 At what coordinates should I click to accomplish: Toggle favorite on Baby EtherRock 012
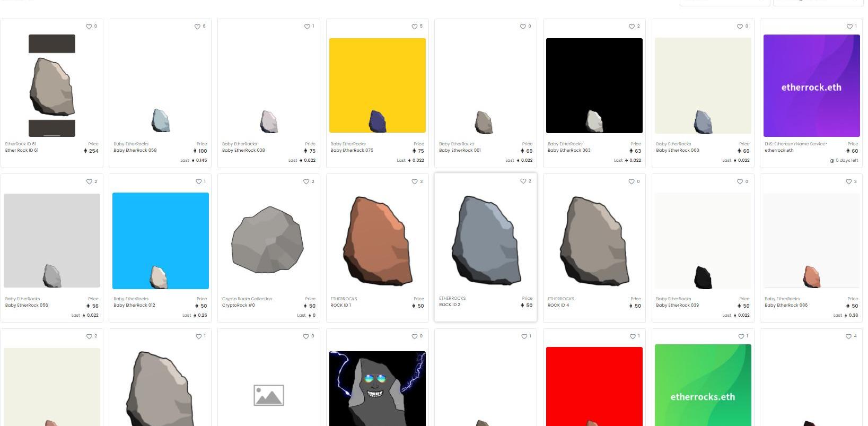tap(198, 181)
